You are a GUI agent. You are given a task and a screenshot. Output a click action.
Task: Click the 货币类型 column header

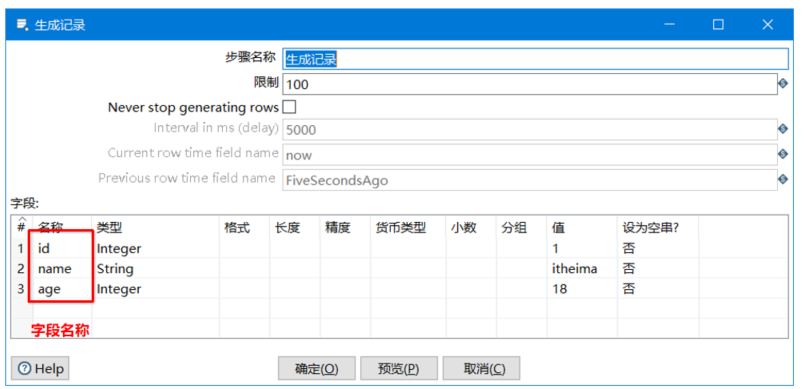[x=409, y=228]
